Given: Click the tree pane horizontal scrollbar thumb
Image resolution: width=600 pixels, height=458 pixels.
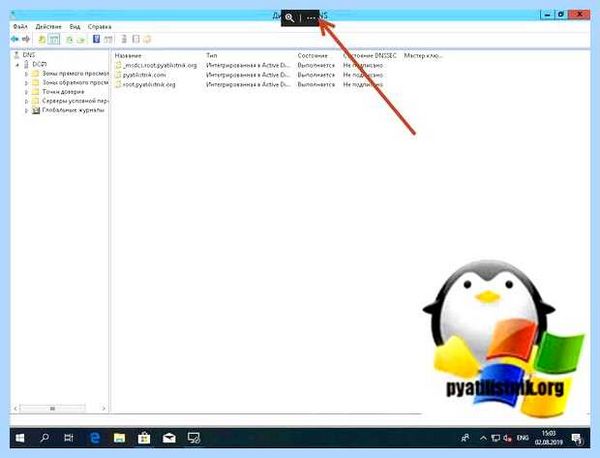Looking at the screenshot, I should tap(52, 409).
